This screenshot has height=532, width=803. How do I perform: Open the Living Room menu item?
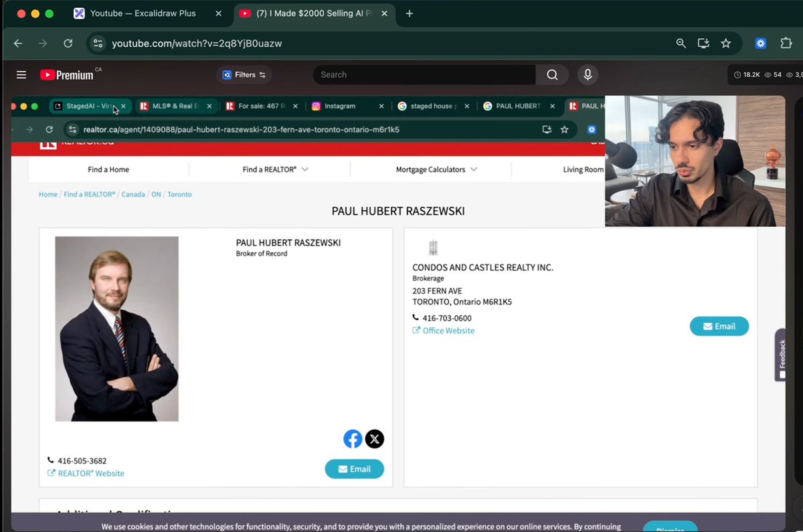(584, 170)
